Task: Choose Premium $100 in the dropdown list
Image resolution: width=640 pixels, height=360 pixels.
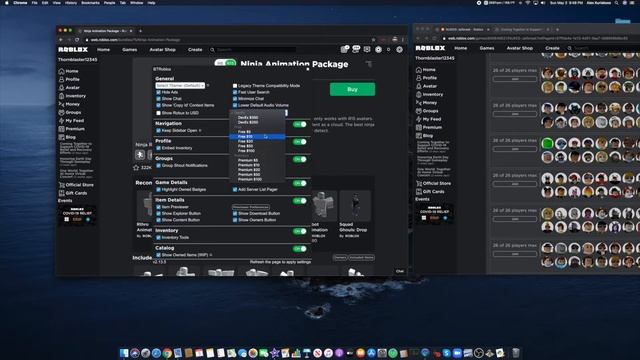Action: pos(257,179)
